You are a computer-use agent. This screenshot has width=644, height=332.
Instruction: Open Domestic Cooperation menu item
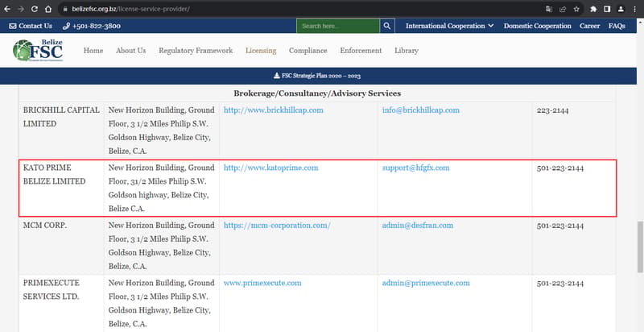(537, 26)
